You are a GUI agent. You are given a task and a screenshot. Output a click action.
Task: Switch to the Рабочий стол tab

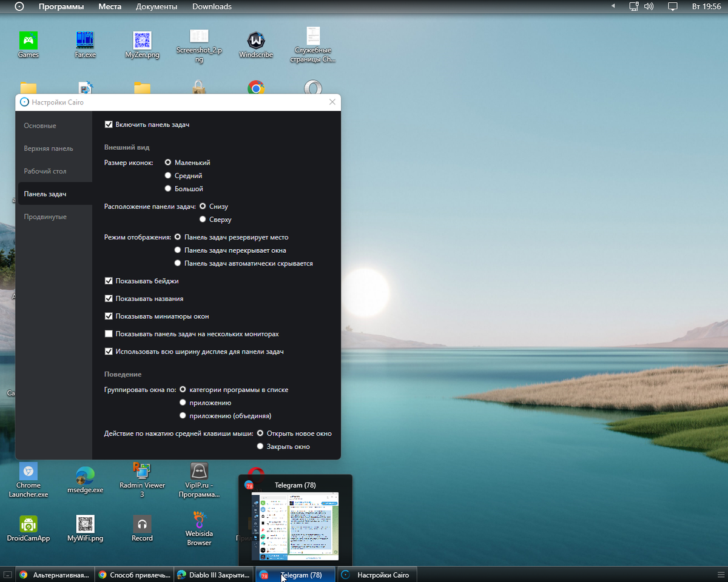coord(55,171)
